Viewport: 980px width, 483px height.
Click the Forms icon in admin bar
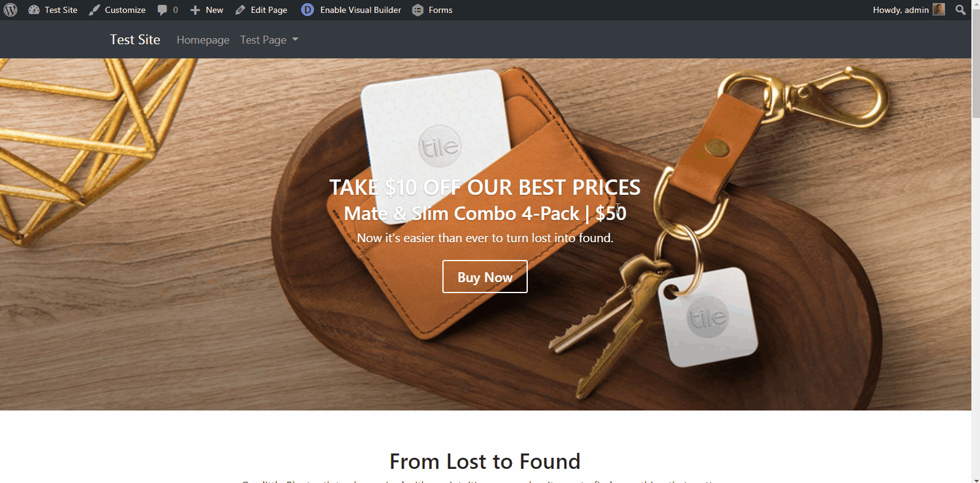(x=418, y=10)
